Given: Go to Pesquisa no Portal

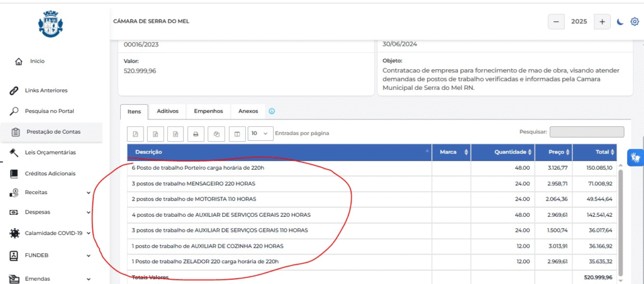Looking at the screenshot, I should pos(49,111).
